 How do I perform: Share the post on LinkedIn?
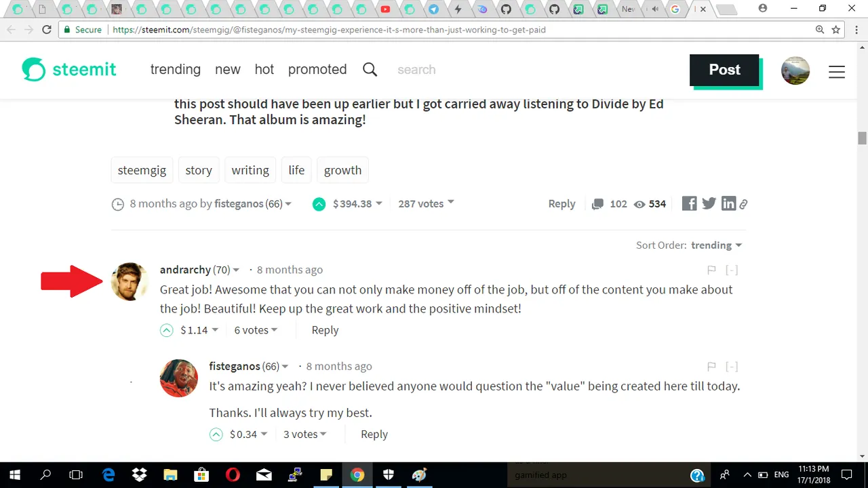pyautogui.click(x=728, y=203)
